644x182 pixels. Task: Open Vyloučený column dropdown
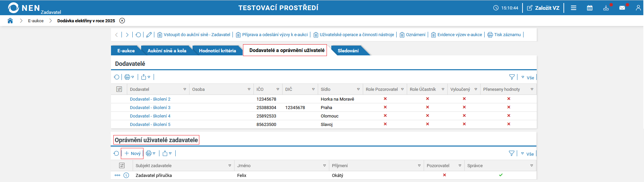click(x=476, y=89)
